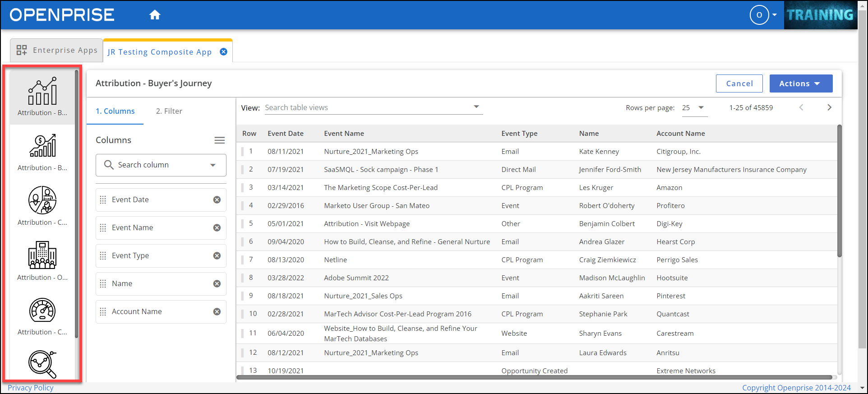Open the building Attribution sidebar app
Image resolution: width=868 pixels, height=394 pixels.
(42, 255)
